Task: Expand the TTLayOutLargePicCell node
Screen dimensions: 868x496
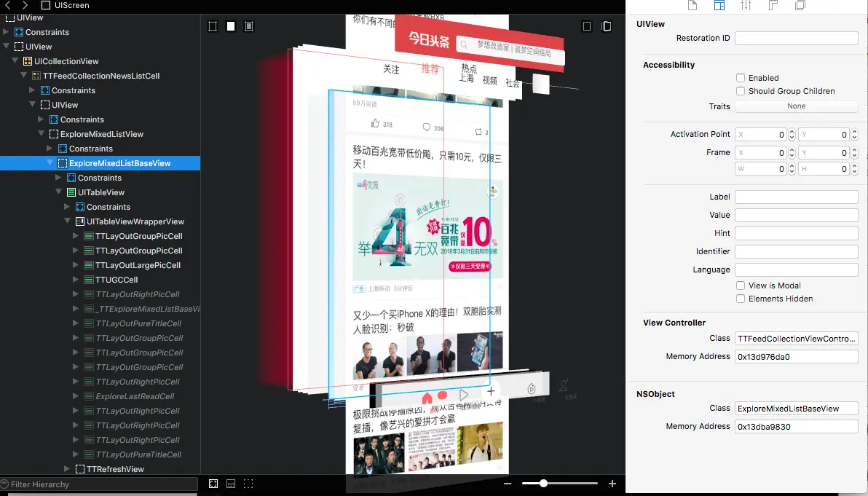Action: point(76,264)
